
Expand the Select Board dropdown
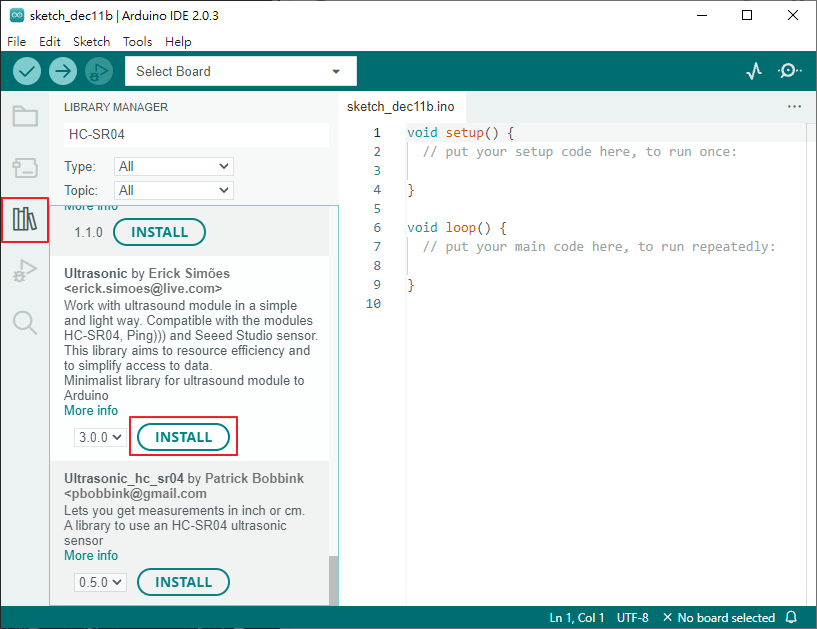click(240, 71)
